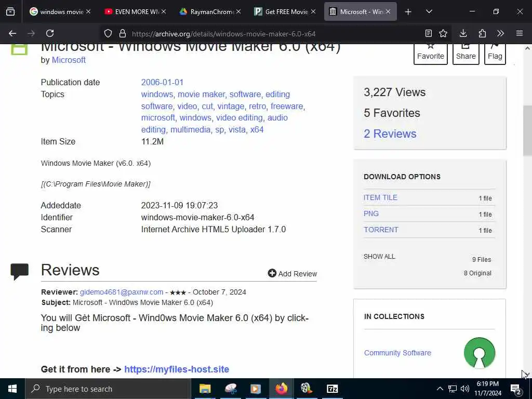The height and width of the screenshot is (399, 532).
Task: Click the Community Software green keyhole thumbnail
Action: [480, 353]
